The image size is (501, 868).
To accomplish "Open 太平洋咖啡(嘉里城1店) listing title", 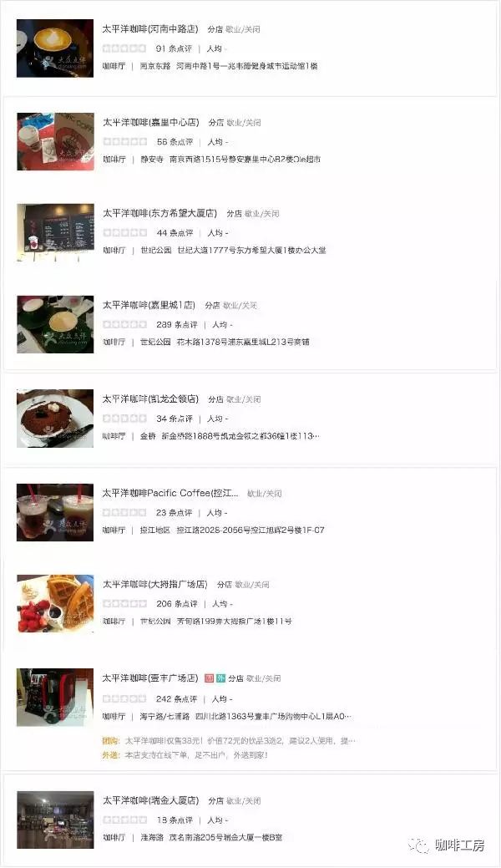I will click(x=149, y=305).
